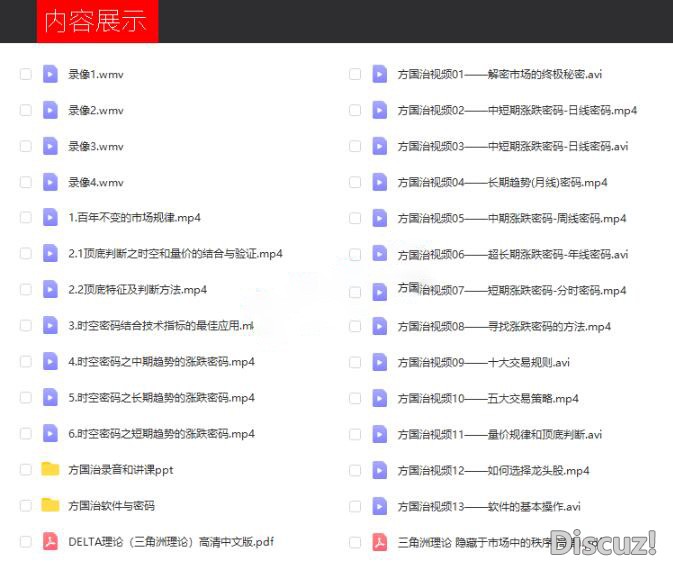The width and height of the screenshot is (673, 567).
Task: Open 方国治视频05 中期涨跌密码-周线密码.mp4 name
Action: click(512, 218)
